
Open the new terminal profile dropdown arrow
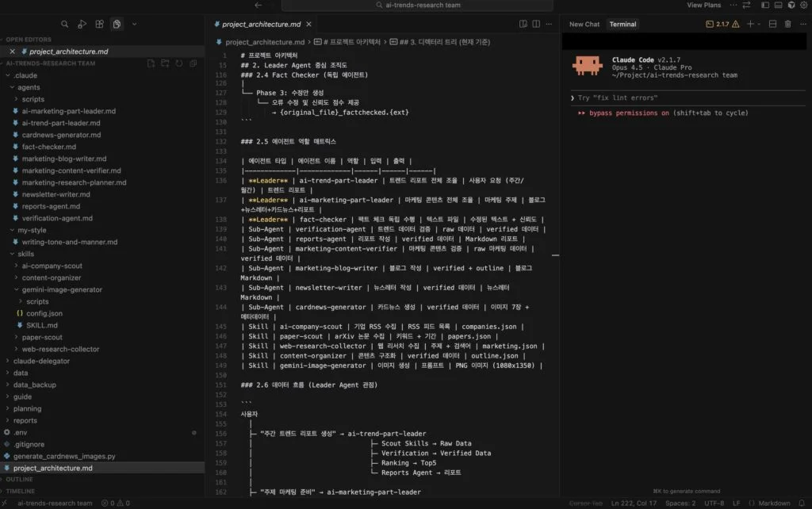[759, 25]
